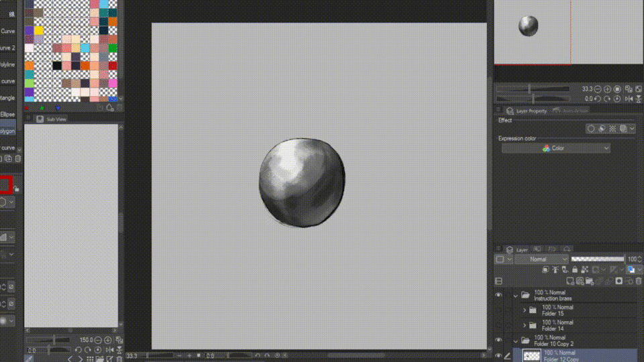This screenshot has width=644, height=362.
Task: Pick the yellow swatch in color set
Action: 39,30
